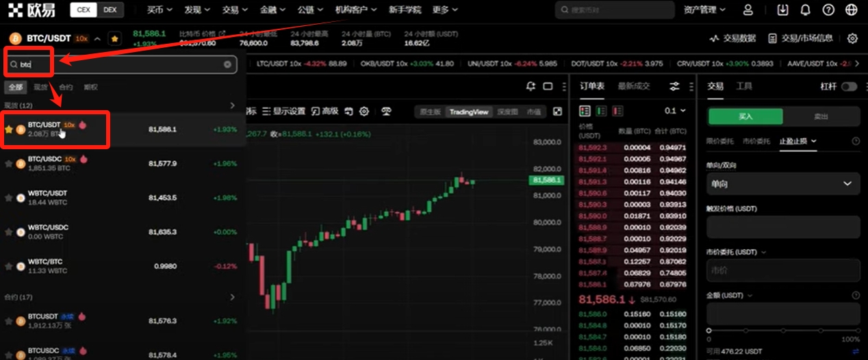Click the chart price alert bell icon
This screenshot has height=360, width=868.
click(x=531, y=86)
